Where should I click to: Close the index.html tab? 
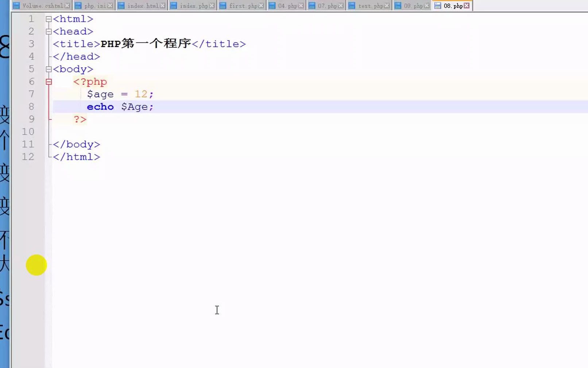[162, 6]
